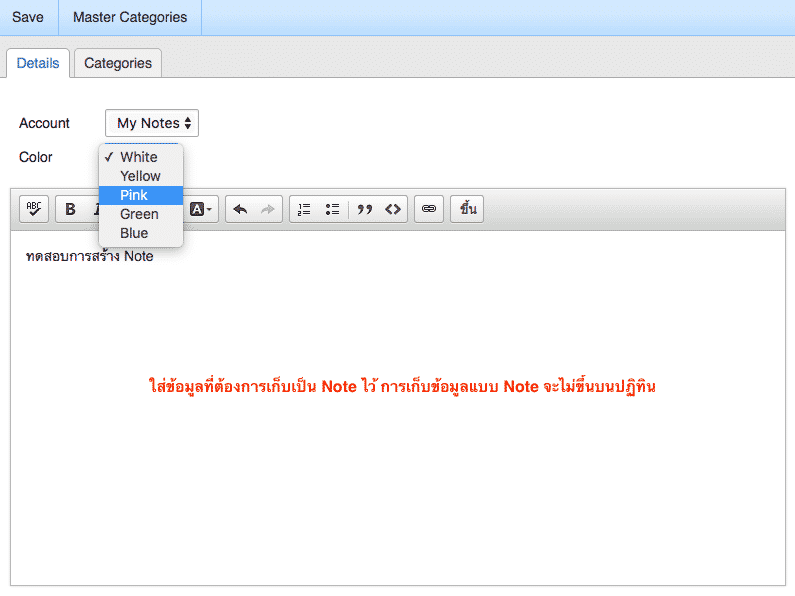
Task: Open the Account My Notes dropdown
Action: pos(152,123)
